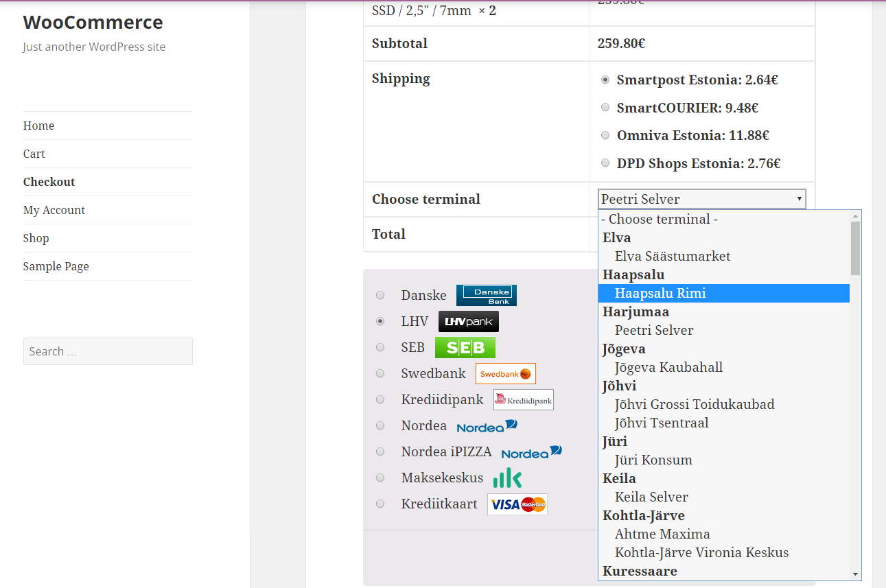Pick Jõgeva Kaubahall terminal

tap(724, 367)
